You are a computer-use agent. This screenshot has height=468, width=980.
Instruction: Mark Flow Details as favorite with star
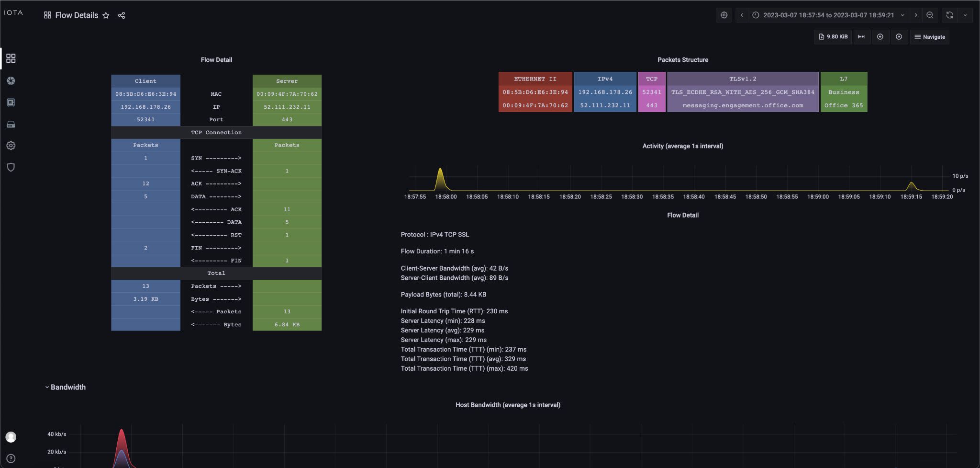(106, 15)
